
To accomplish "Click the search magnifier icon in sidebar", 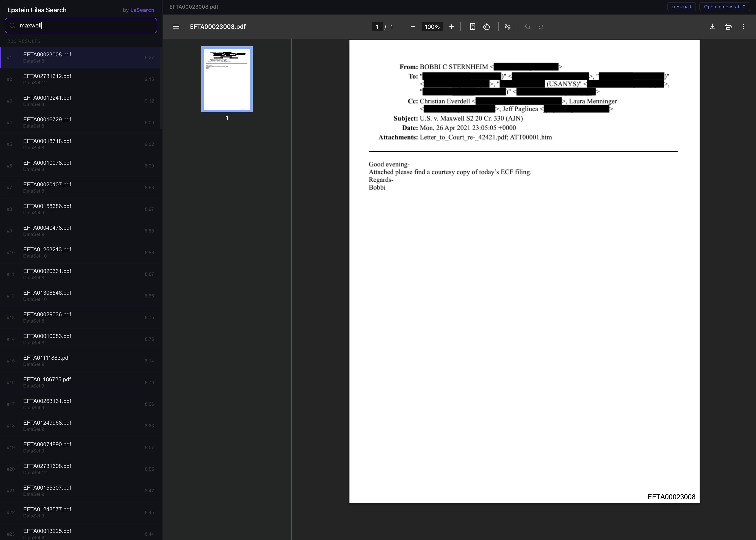I will pyautogui.click(x=12, y=25).
